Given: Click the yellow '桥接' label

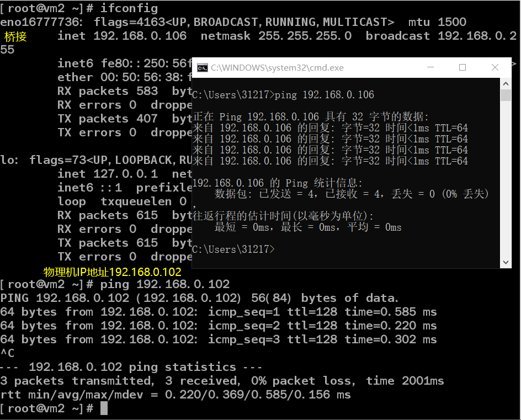Looking at the screenshot, I should (15, 36).
